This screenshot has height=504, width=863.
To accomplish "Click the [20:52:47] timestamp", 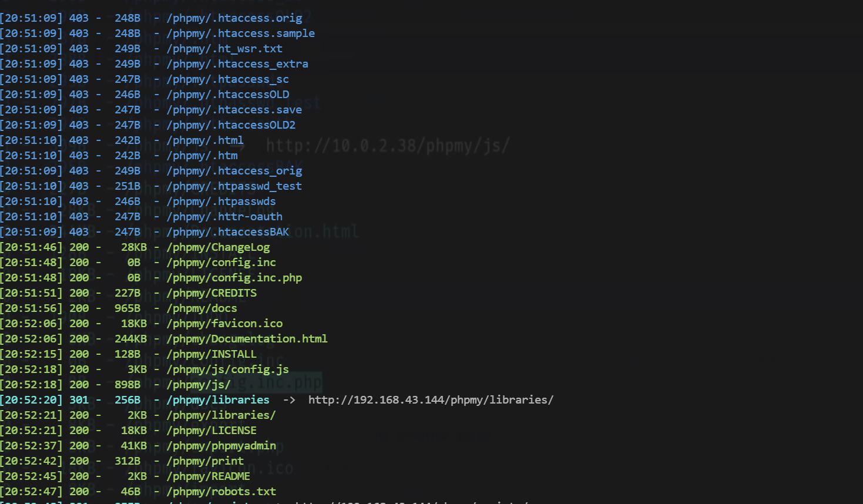I will click(31, 492).
